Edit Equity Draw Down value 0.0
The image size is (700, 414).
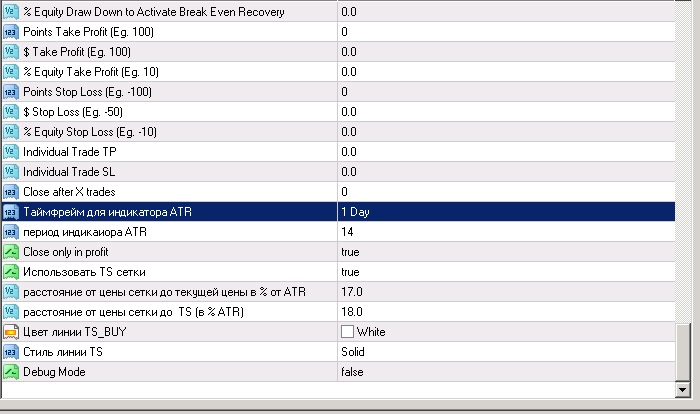pos(506,12)
